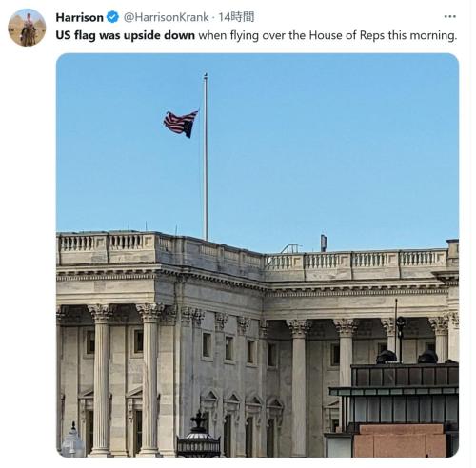Click the left stone columns in the photo

tap(125, 380)
